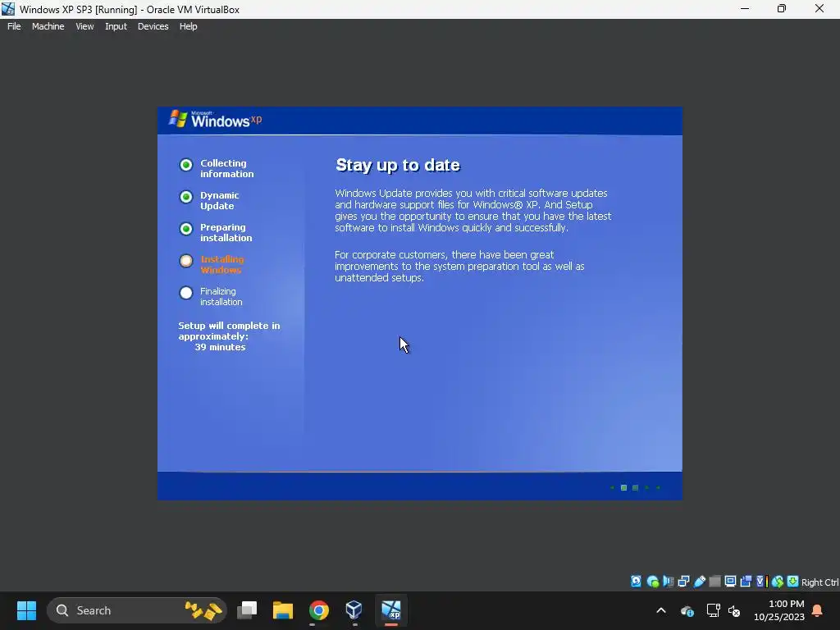The image size is (840, 630).
Task: Click the taskbar Search box
Action: pyautogui.click(x=137, y=610)
